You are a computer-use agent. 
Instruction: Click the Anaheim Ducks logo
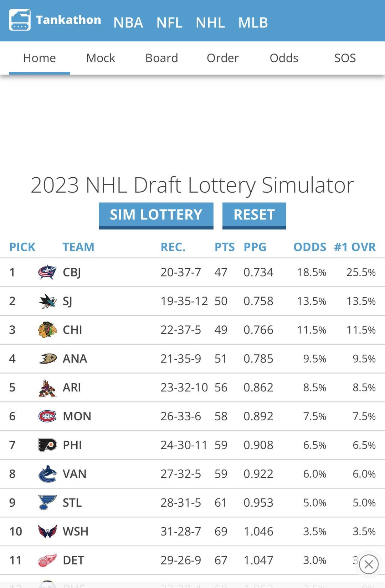click(x=47, y=359)
